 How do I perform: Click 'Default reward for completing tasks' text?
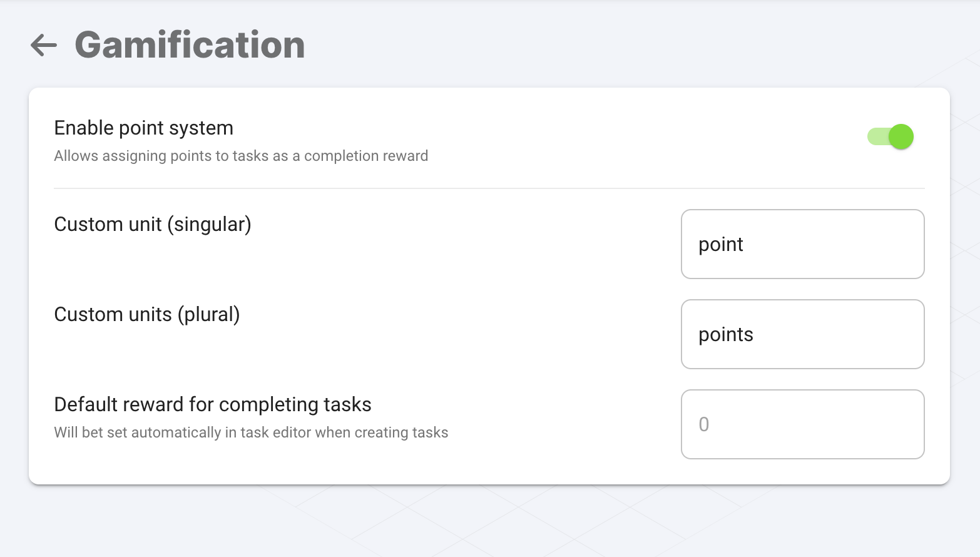coord(213,404)
